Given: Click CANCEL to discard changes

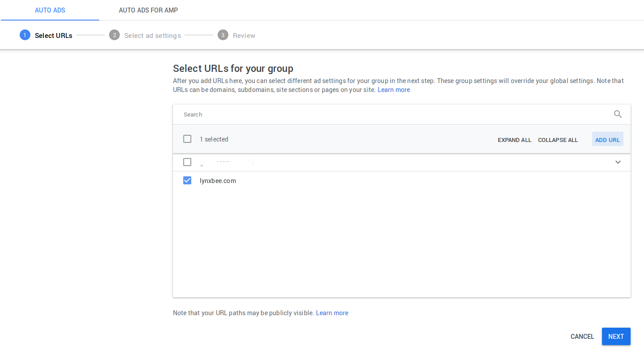Looking at the screenshot, I should coord(582,336).
